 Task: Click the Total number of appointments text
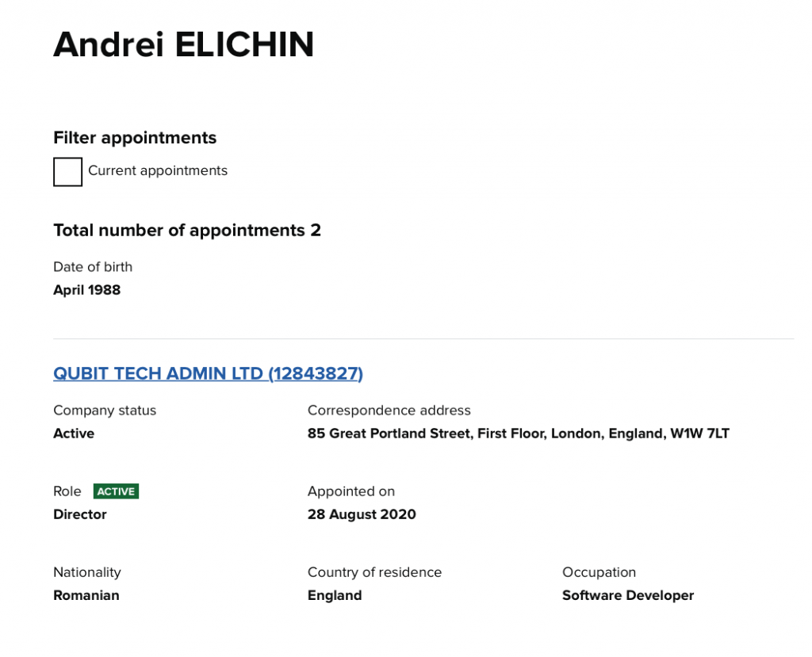pyautogui.click(x=187, y=231)
